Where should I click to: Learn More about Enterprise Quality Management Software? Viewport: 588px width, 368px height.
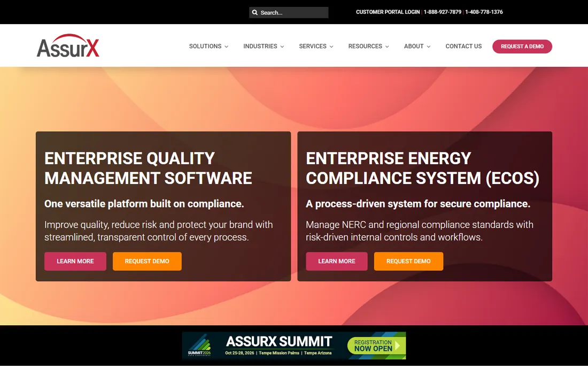75,261
